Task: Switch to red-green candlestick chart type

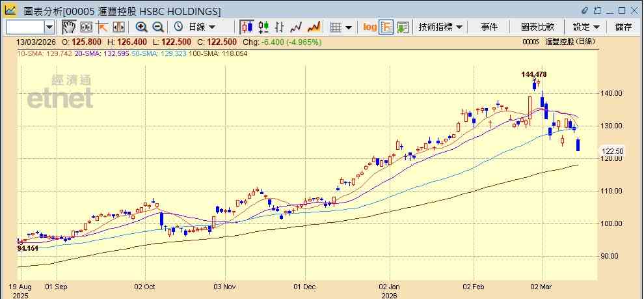Action: [x=263, y=27]
